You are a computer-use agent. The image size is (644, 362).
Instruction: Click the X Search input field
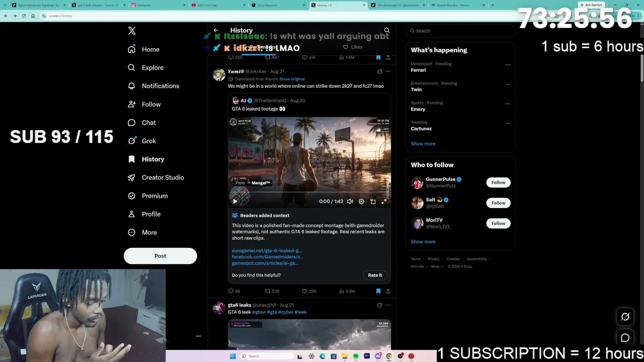point(460,31)
